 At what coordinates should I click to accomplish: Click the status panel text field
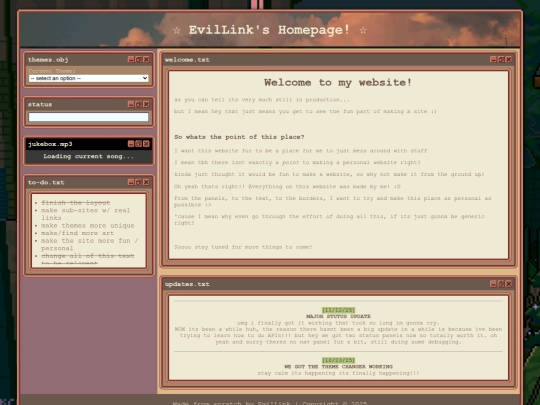(x=89, y=117)
